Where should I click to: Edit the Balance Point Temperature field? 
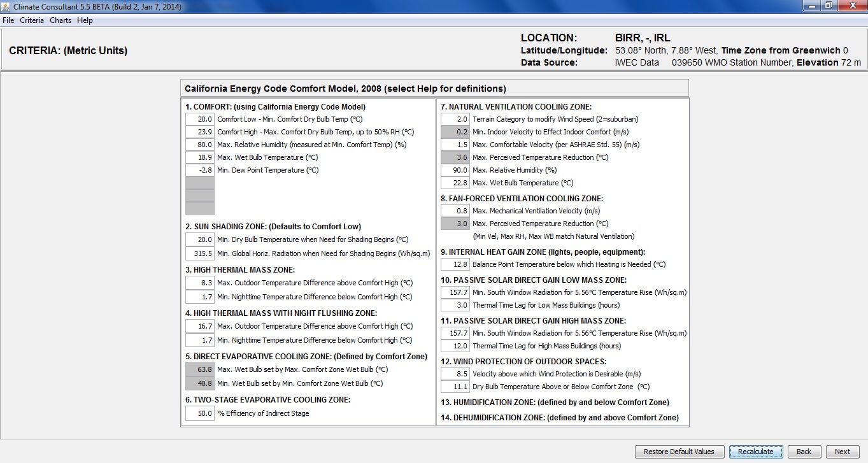click(x=455, y=264)
